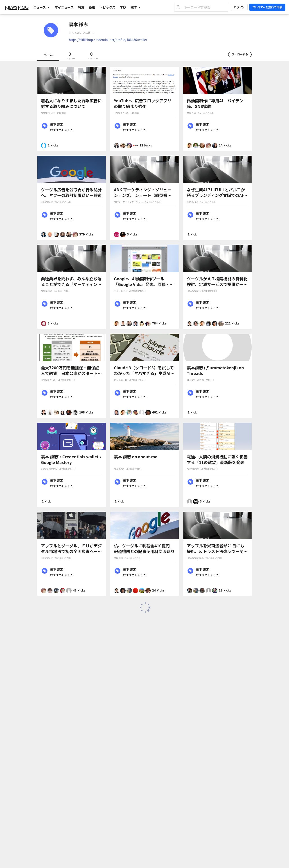
Task: Open YouTube広告ブロックアプリ article thumbnail
Action: (x=144, y=80)
